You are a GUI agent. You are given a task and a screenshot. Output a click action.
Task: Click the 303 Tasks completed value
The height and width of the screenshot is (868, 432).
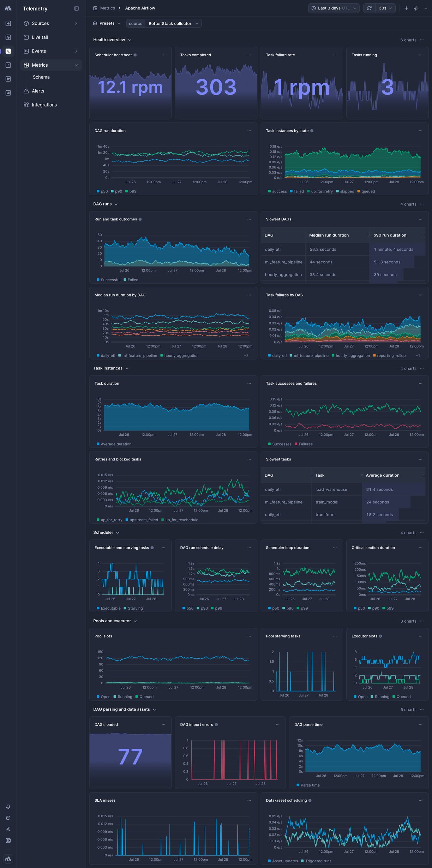click(216, 87)
